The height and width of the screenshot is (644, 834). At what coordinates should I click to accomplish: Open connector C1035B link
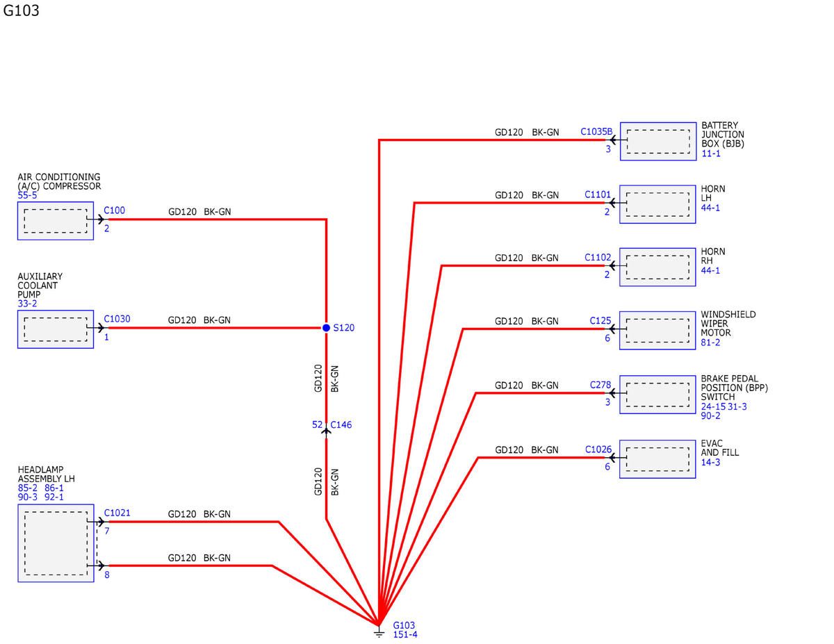pyautogui.click(x=596, y=131)
